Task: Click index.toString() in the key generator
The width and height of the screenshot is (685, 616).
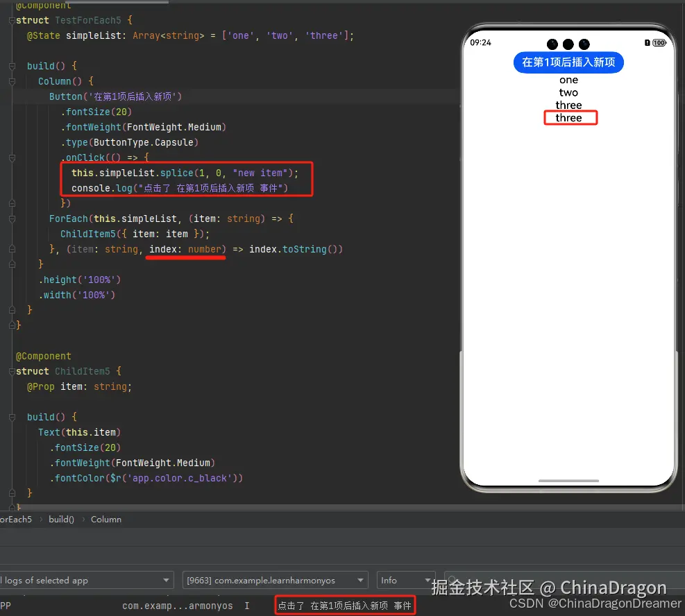Action: tap(296, 249)
